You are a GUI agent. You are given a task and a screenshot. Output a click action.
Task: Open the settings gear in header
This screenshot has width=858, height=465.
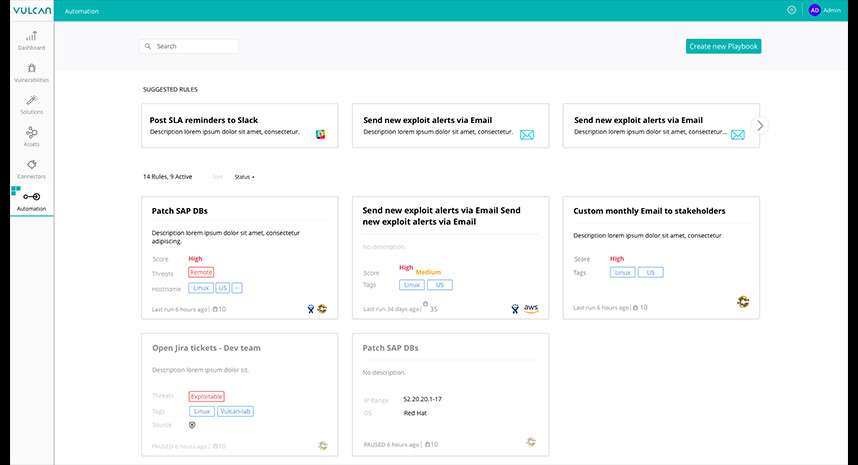[x=791, y=10]
